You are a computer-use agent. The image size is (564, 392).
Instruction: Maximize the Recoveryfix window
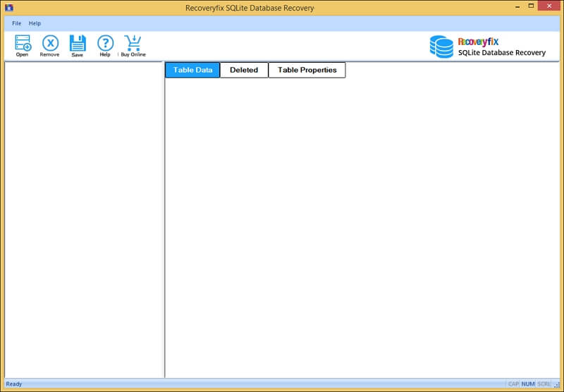(x=531, y=6)
